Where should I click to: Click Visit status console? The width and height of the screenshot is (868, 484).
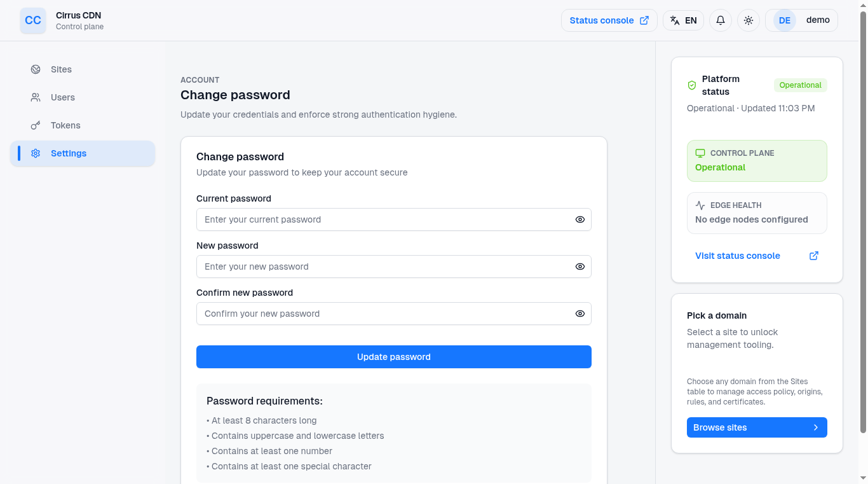737,256
